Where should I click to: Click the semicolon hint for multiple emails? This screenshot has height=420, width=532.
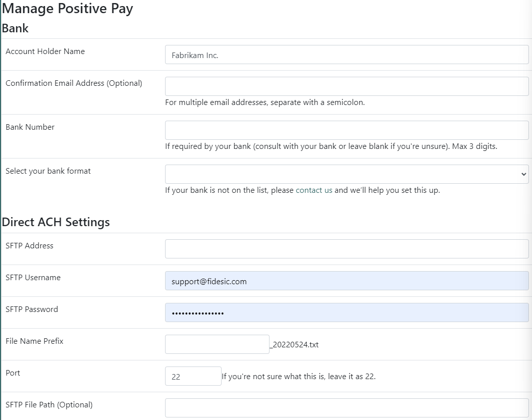click(265, 102)
